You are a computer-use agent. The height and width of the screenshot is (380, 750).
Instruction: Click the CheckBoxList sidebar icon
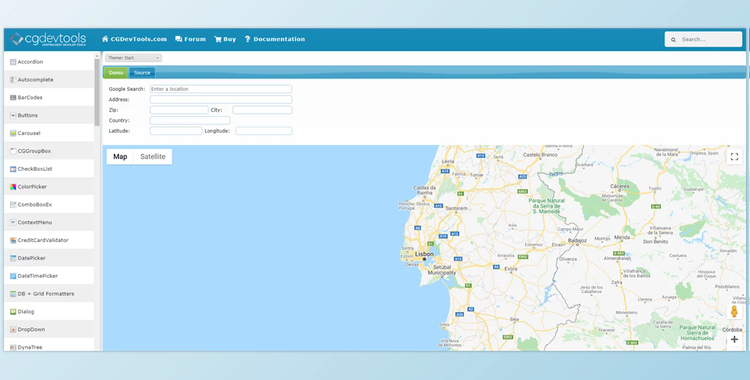coord(13,169)
